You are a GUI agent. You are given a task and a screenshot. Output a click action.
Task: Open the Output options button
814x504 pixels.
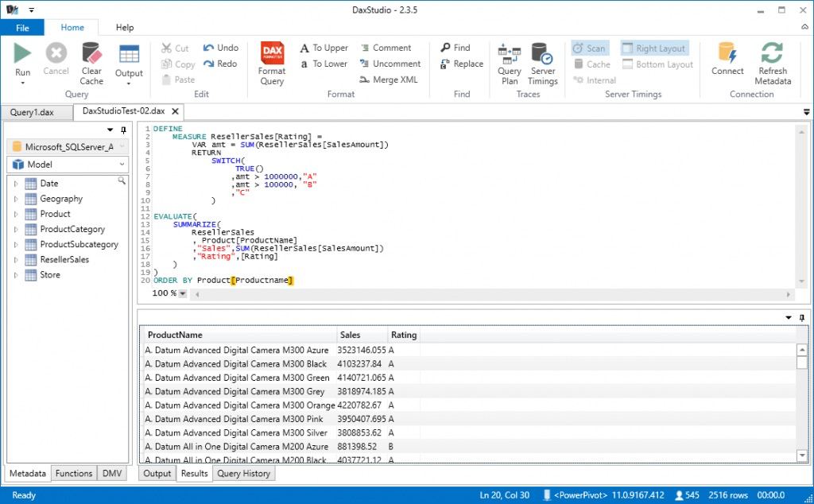tap(129, 64)
